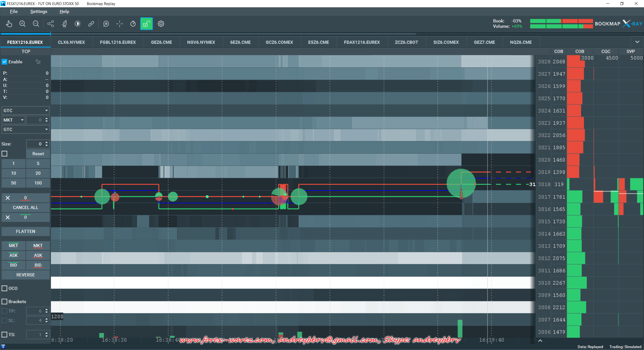Click the crosshair icon in the toolbar
The image size is (644, 350).
119,24
